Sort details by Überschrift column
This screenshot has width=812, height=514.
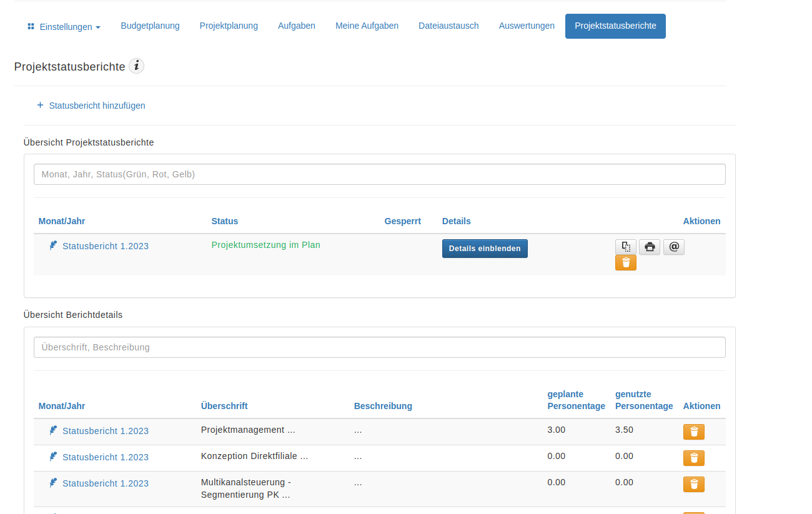(x=224, y=406)
